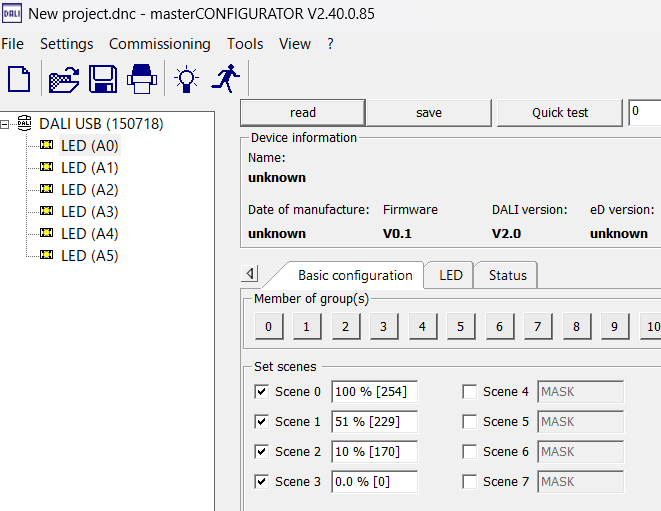This screenshot has height=511, width=661.
Task: Click the LED icon beside LED (A1)
Action: coord(46,167)
